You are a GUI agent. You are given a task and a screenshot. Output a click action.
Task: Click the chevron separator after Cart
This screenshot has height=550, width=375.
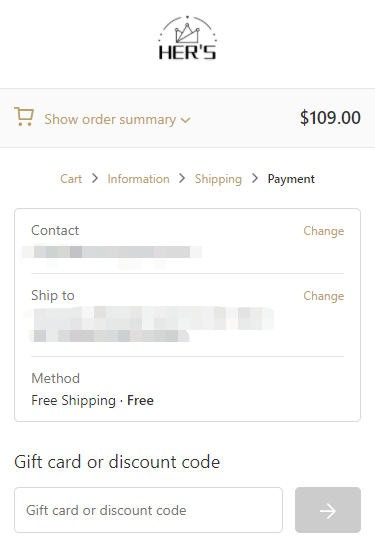(95, 179)
